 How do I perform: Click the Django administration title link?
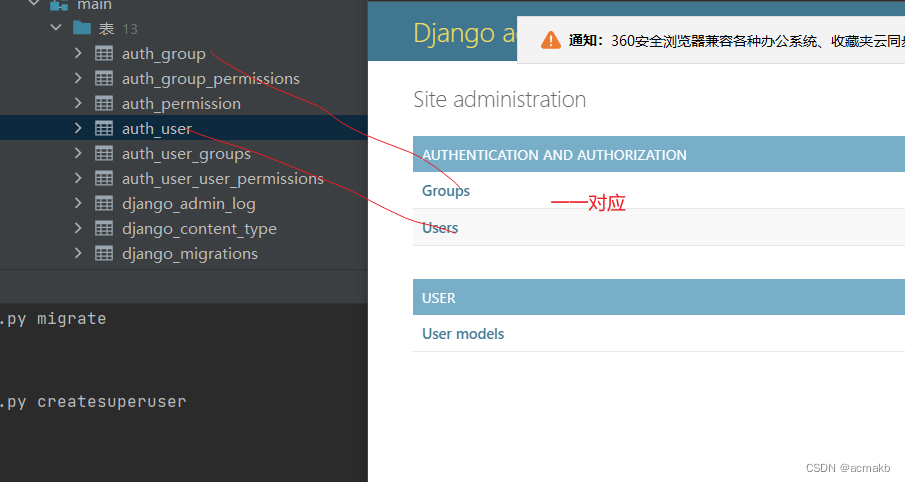tap(465, 33)
